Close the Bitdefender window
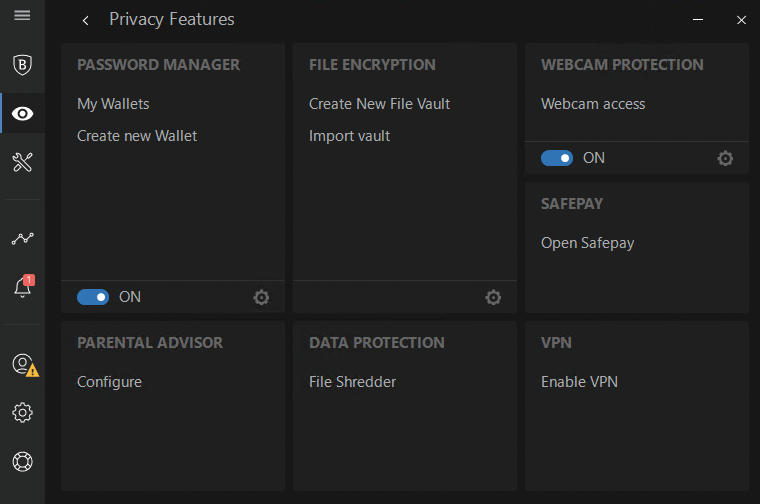This screenshot has height=504, width=760. click(x=741, y=20)
